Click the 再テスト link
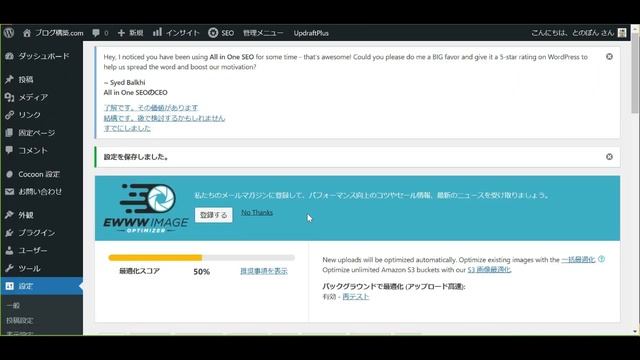 [x=356, y=297]
